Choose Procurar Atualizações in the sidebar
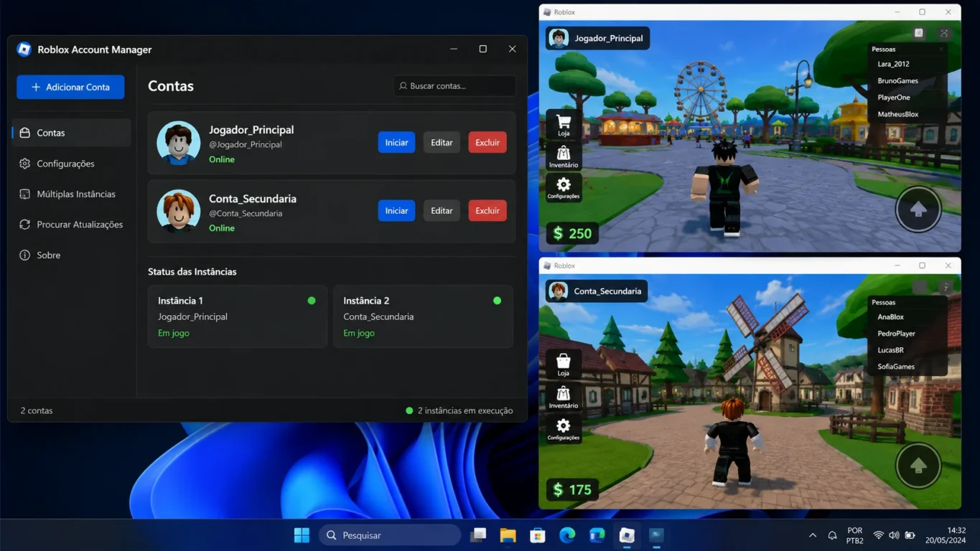 click(71, 225)
